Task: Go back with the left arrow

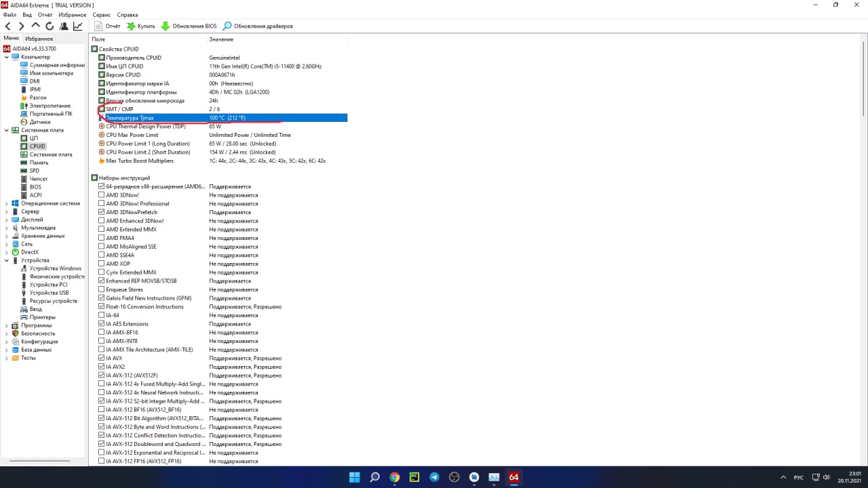Action: coord(7,26)
